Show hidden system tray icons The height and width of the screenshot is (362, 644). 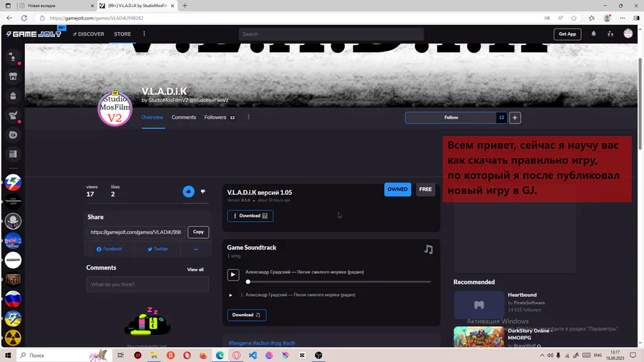coord(542,356)
